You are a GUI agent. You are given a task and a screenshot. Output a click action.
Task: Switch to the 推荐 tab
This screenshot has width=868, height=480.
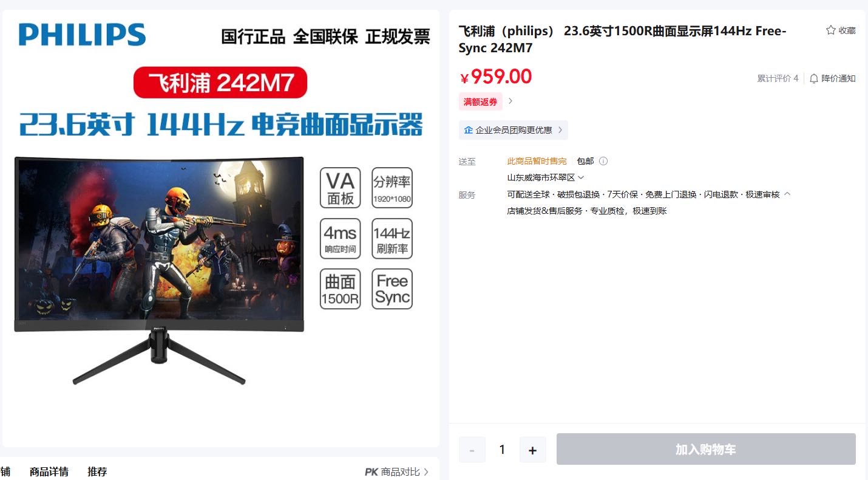point(97,471)
